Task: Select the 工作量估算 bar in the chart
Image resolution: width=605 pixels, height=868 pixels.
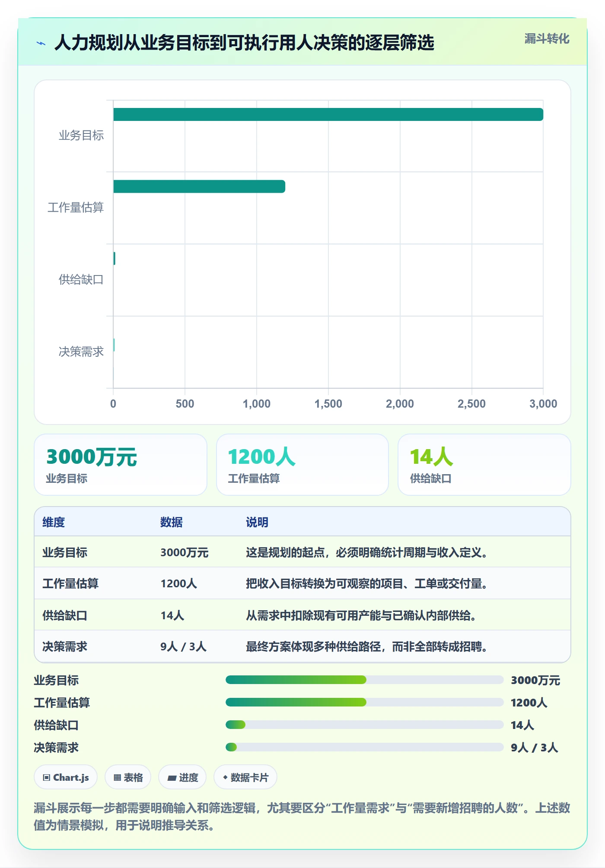Action: (199, 187)
